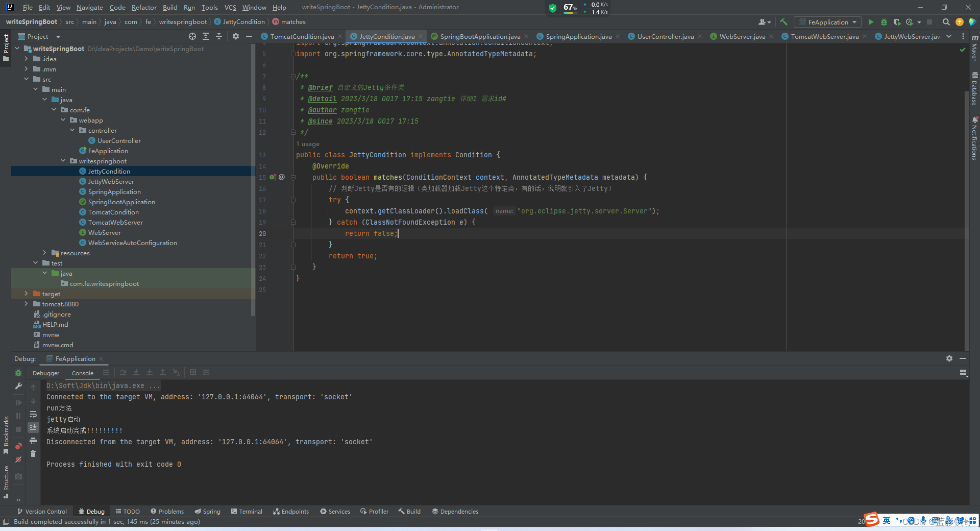
Task: Open FeApplication run configuration dropdown
Action: click(x=827, y=22)
